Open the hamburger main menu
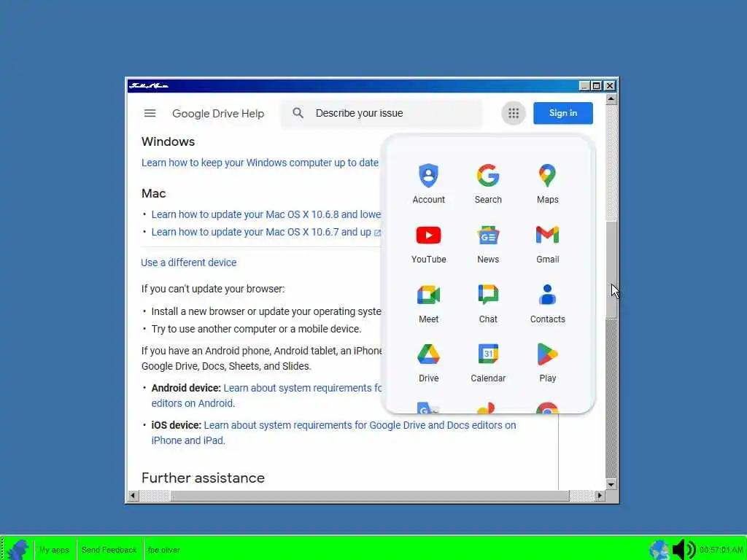 pos(150,113)
